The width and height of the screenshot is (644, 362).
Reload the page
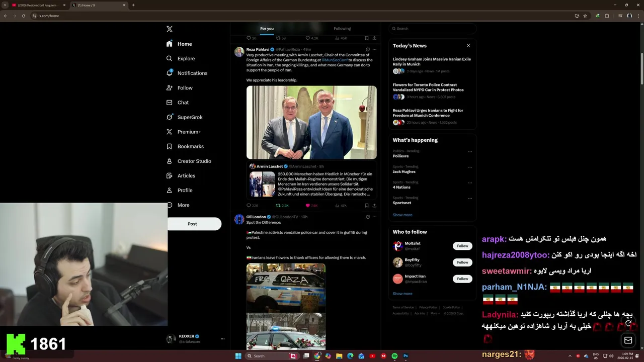coord(23,16)
